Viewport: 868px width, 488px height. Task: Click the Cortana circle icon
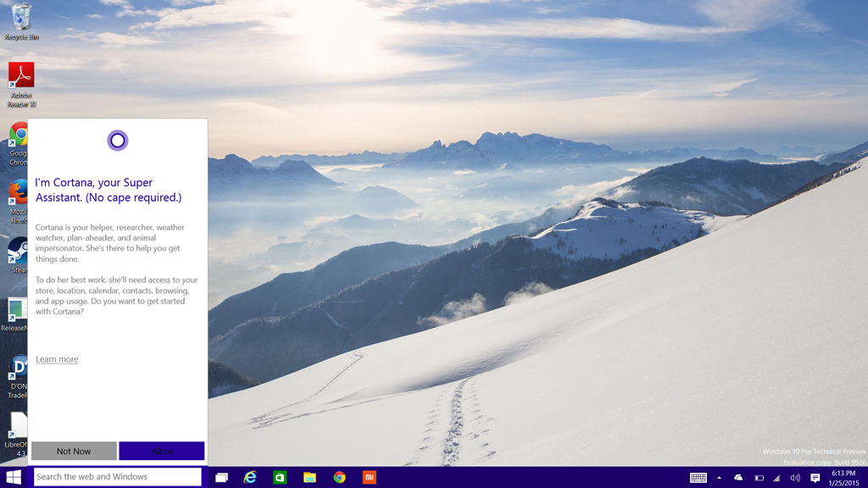pos(118,140)
